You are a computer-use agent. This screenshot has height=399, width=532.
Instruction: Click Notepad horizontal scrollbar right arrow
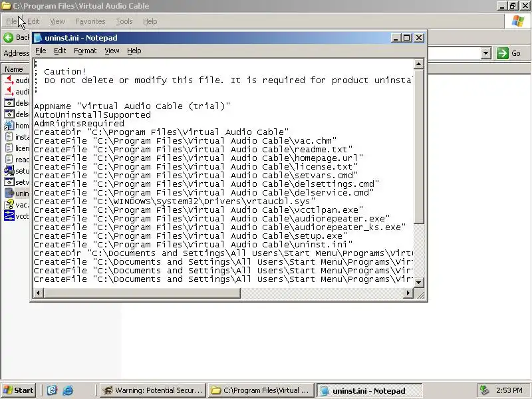point(408,293)
